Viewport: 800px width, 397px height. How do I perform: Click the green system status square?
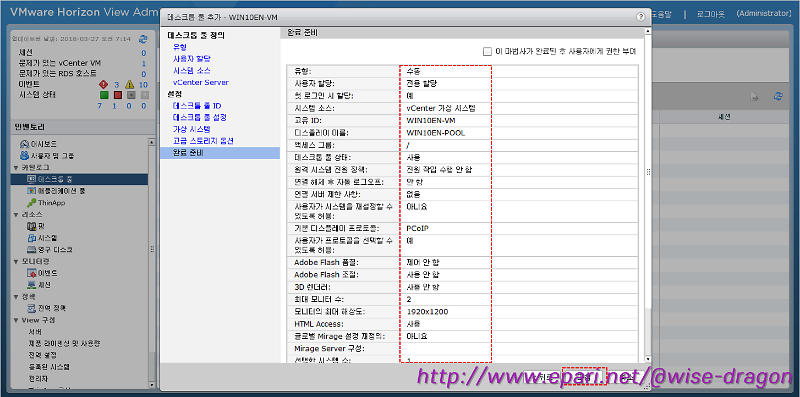104,95
